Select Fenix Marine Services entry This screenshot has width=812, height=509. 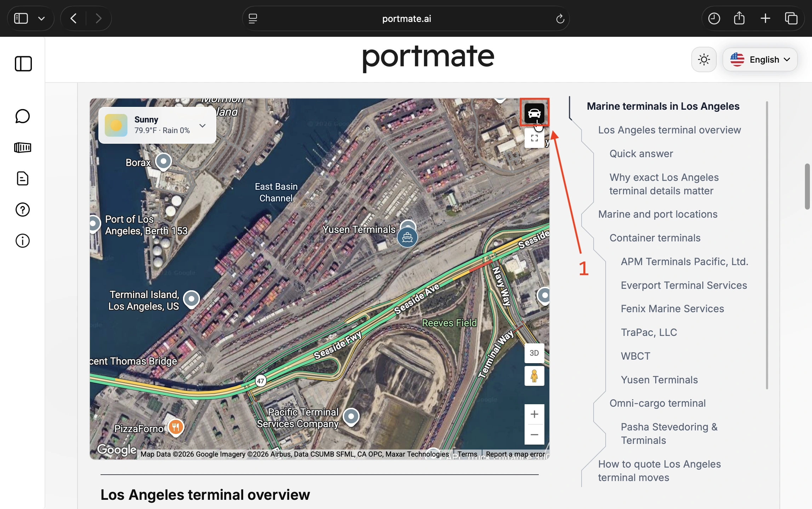[672, 309]
